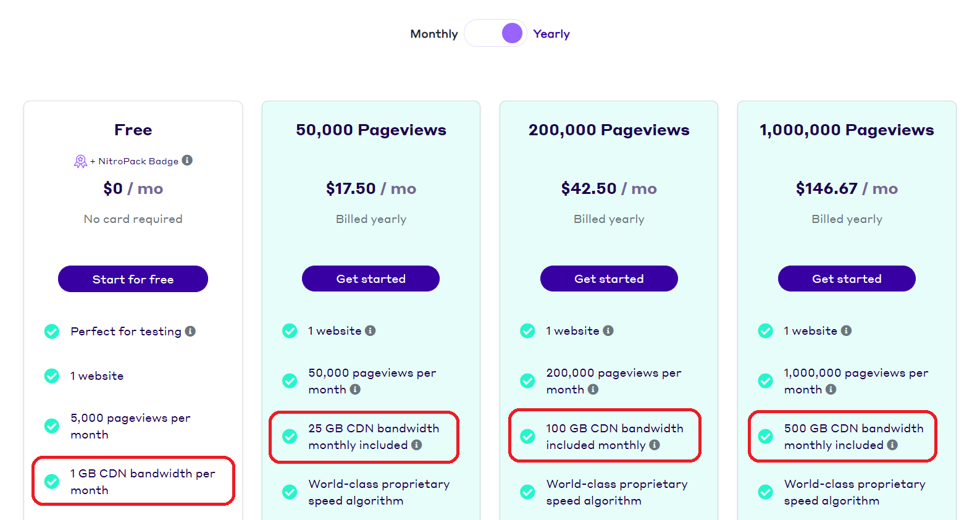
Task: Select the Monthly billing label
Action: 434,33
